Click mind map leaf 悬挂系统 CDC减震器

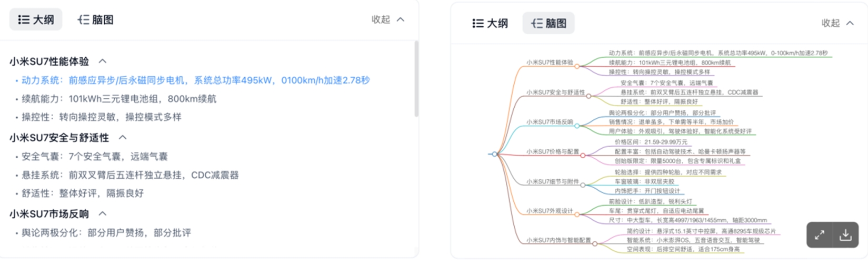coord(689,93)
